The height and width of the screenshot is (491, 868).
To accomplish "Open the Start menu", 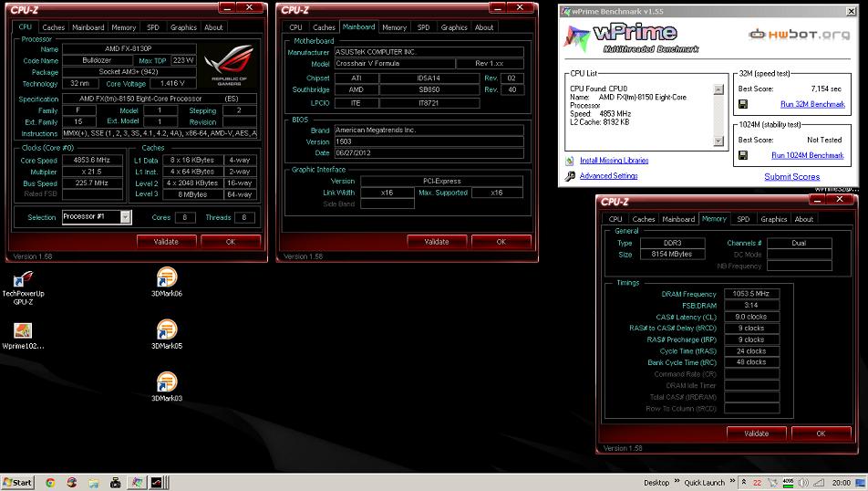I will [x=17, y=482].
